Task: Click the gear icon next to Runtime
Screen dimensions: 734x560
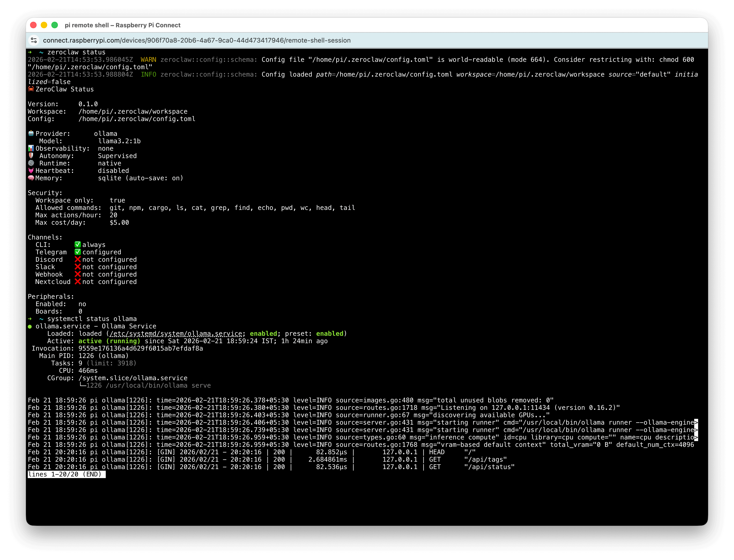Action: (x=31, y=163)
